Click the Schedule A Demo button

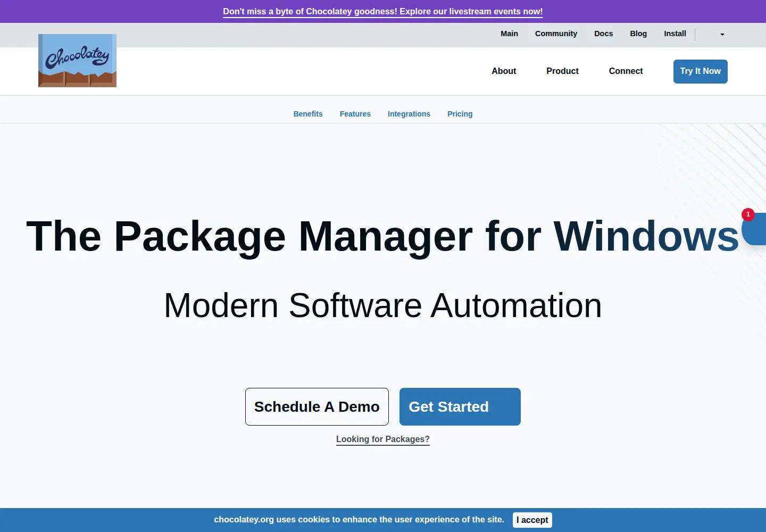click(317, 406)
